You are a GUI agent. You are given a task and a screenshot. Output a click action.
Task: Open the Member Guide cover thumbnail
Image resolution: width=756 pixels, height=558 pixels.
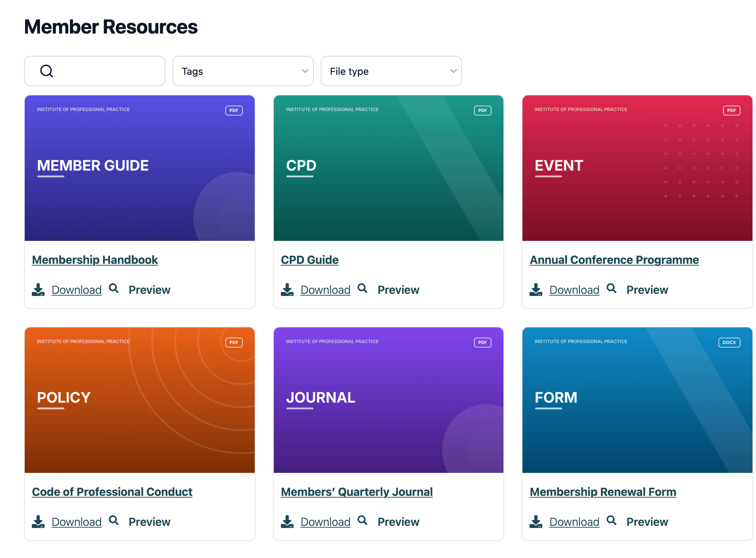click(x=140, y=168)
